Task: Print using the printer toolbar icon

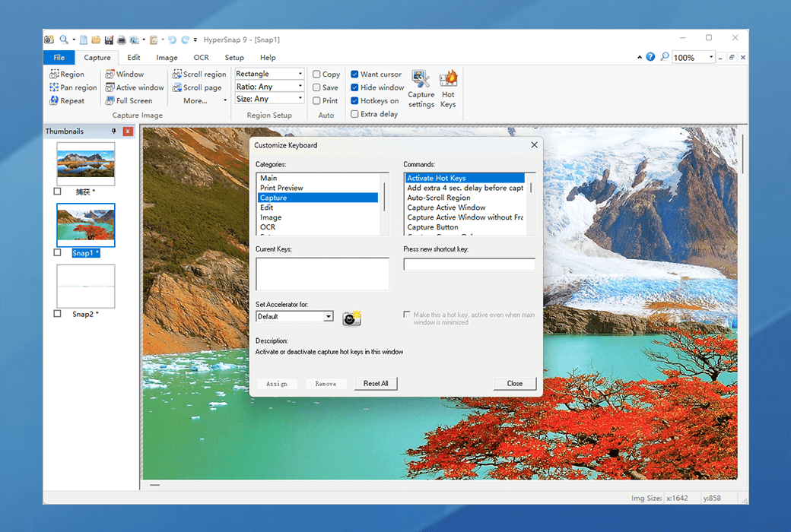Action: tap(121, 40)
